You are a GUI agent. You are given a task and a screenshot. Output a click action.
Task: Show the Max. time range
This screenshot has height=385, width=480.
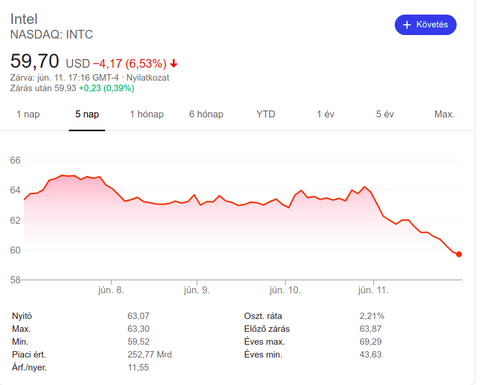[x=444, y=114]
